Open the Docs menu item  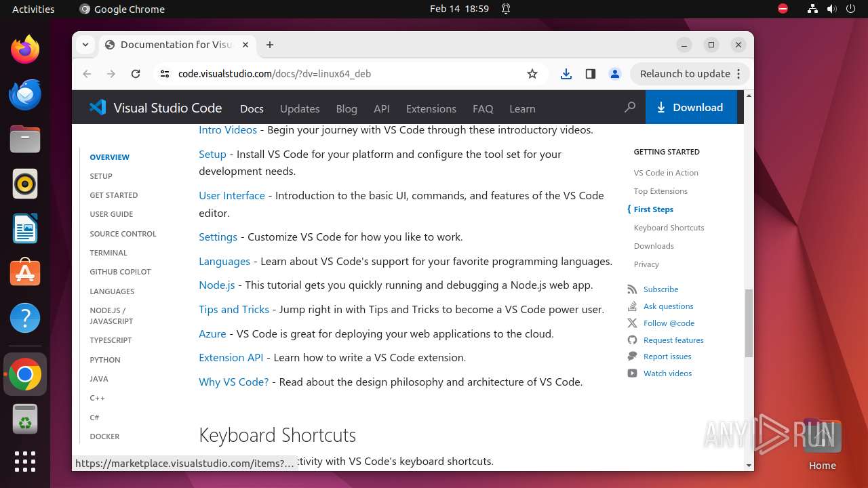[252, 108]
